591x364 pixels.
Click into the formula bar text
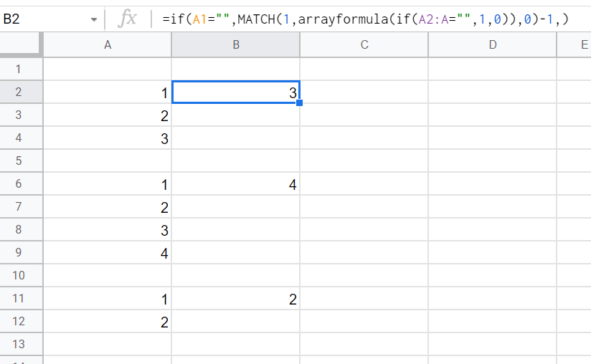click(x=365, y=19)
